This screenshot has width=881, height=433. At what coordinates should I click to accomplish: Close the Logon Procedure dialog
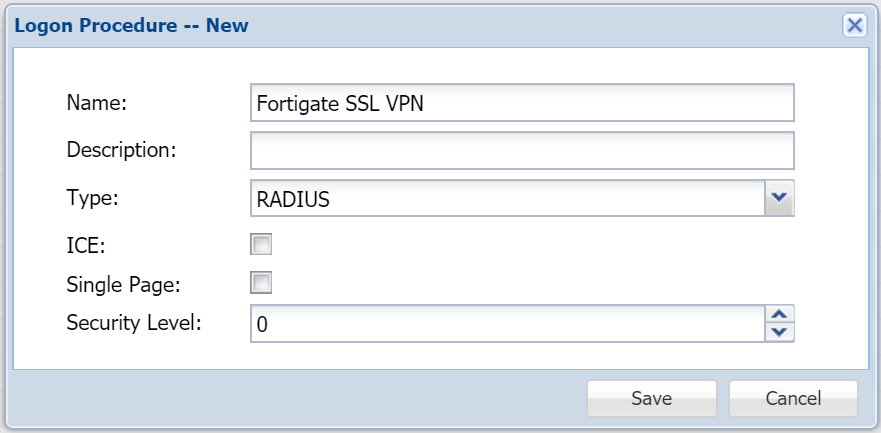tap(854, 25)
